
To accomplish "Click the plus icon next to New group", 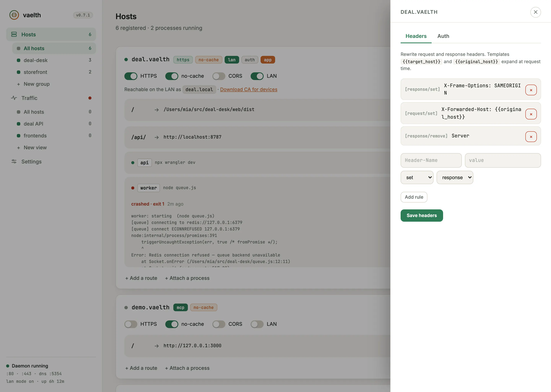I will pyautogui.click(x=19, y=84).
